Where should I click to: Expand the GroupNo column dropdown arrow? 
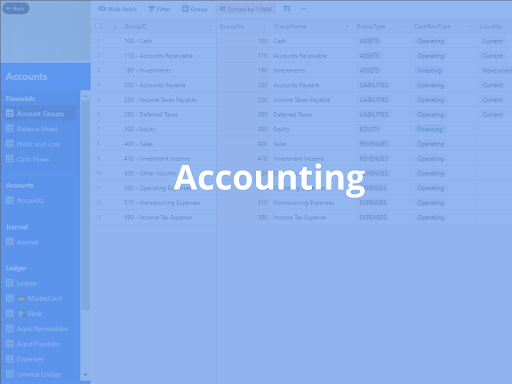click(x=265, y=26)
